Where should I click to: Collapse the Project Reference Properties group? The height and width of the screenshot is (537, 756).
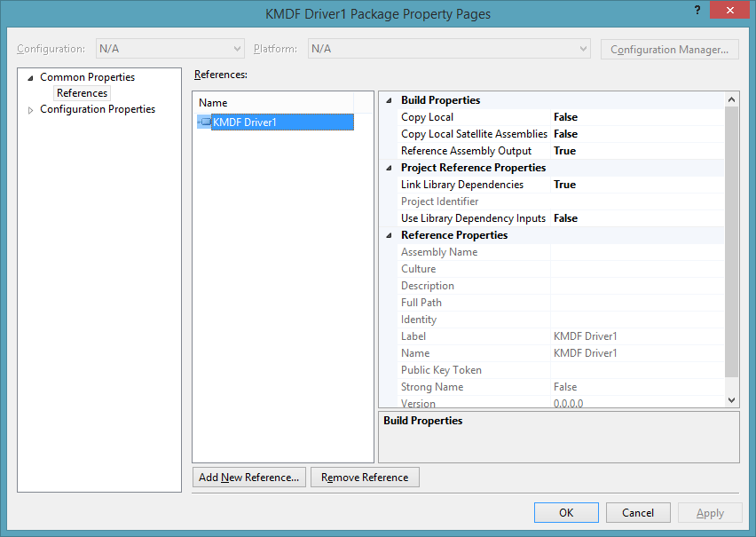pos(388,167)
